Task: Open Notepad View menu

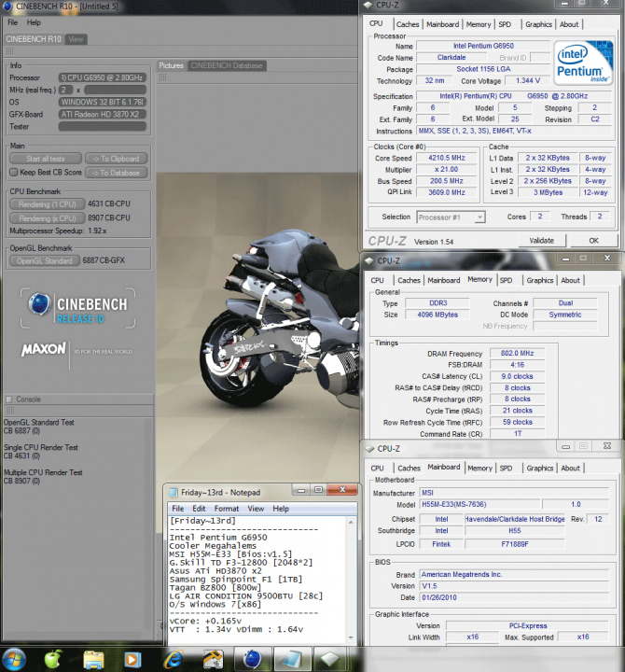Action: pos(256,509)
